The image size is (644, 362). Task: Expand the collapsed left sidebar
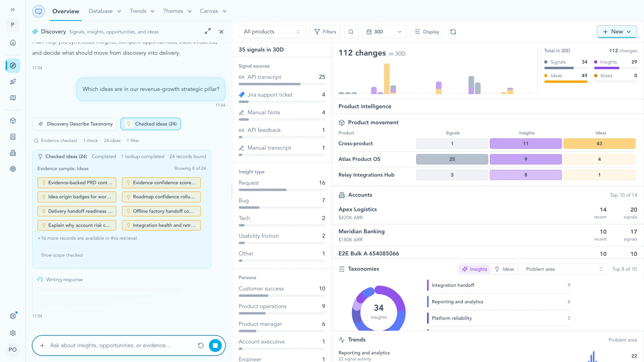(x=13, y=10)
